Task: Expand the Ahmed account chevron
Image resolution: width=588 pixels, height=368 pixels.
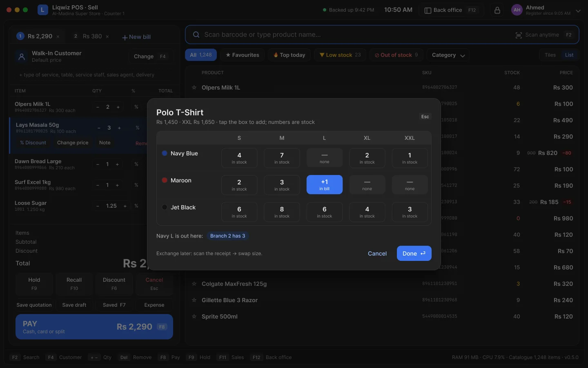Action: click(578, 11)
